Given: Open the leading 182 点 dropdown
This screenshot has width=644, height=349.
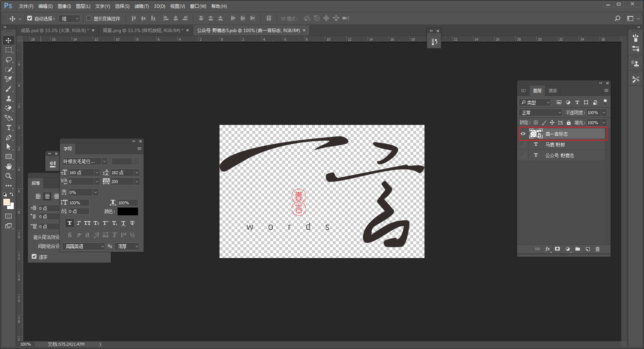Looking at the screenshot, I should pyautogui.click(x=137, y=172).
